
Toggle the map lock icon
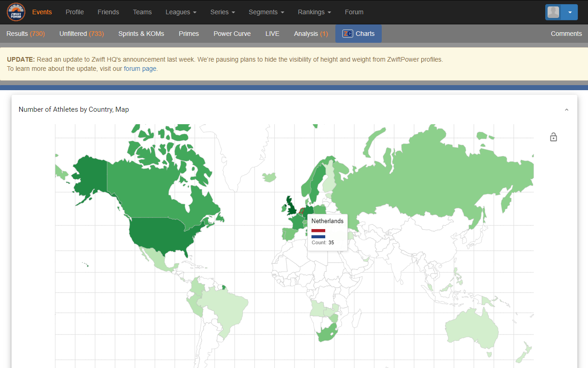point(554,137)
